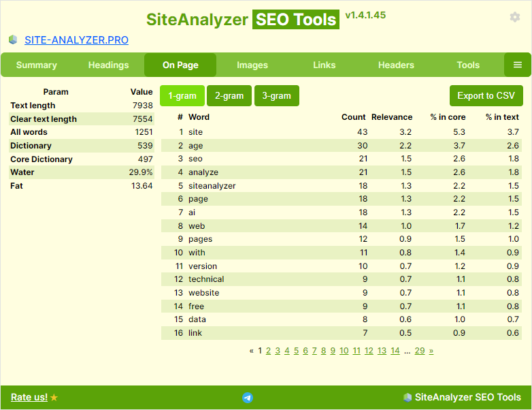Select the word 'website' in row 13
The width and height of the screenshot is (532, 410).
(204, 293)
